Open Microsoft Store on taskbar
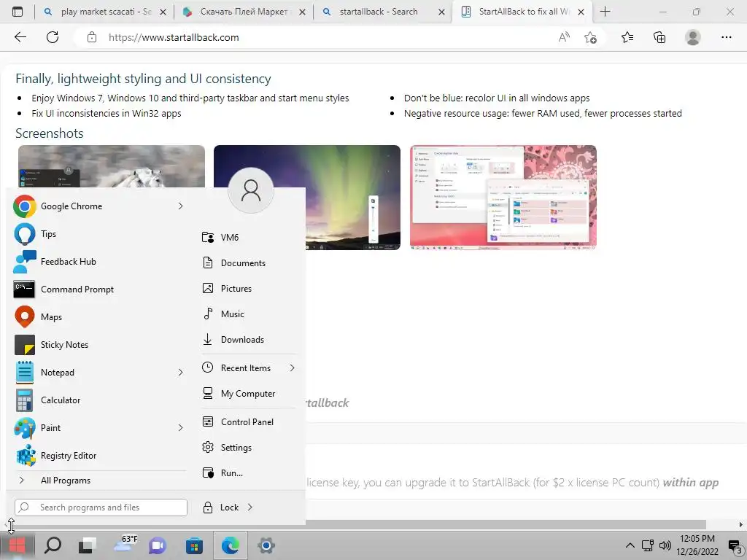This screenshot has width=747, height=560. point(194,545)
